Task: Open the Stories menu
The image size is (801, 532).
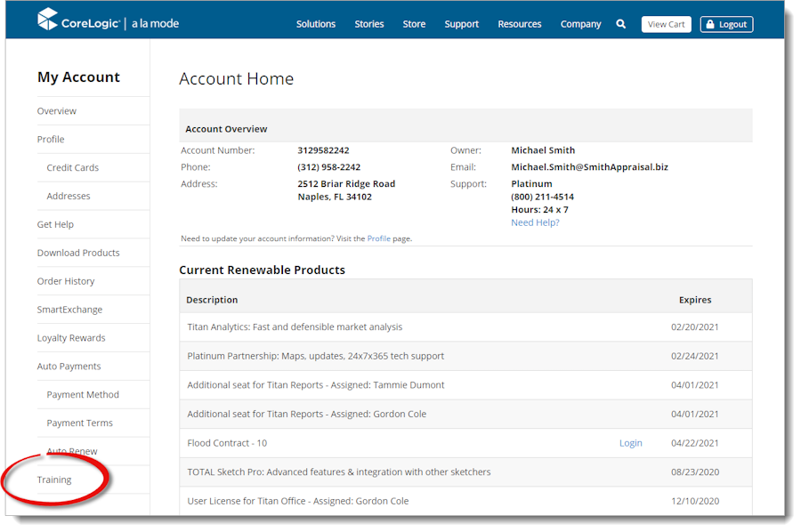Action: click(368, 24)
